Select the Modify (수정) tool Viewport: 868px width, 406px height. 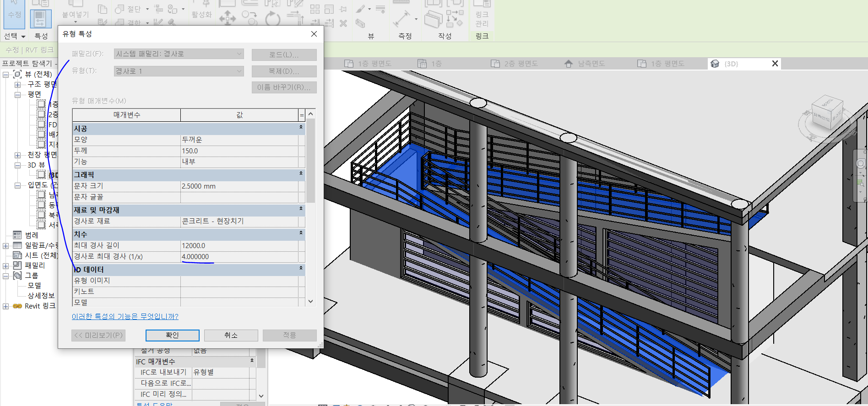click(x=14, y=14)
